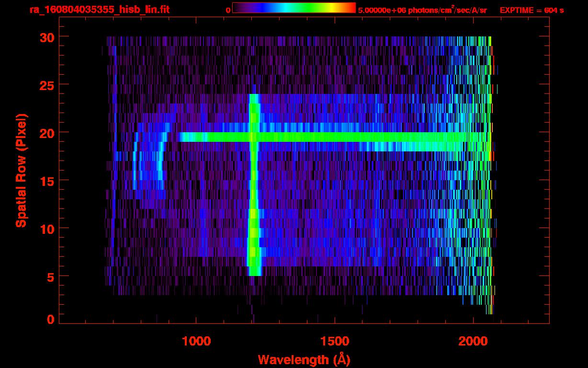Click the vertical emission line near 1200 Å

coord(254,185)
